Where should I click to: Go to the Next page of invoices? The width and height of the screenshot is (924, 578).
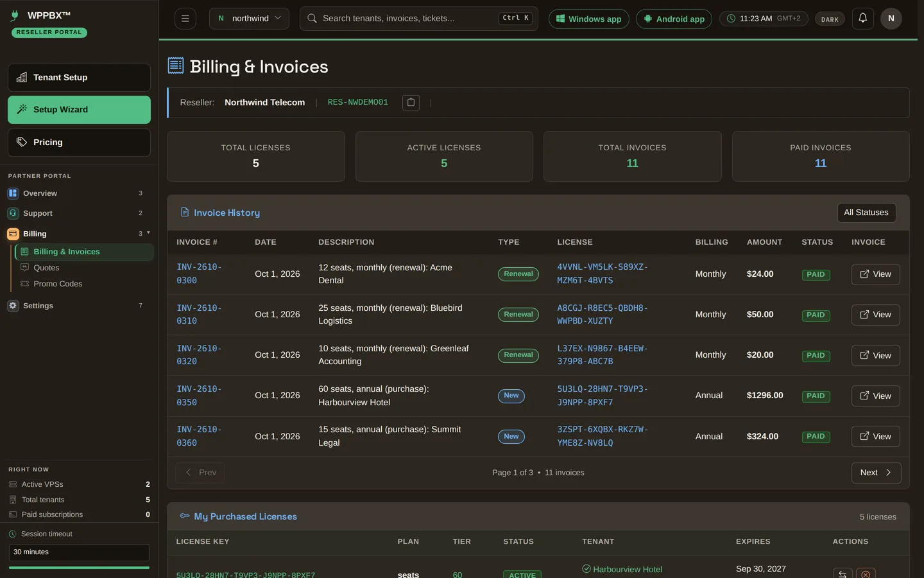coord(876,473)
